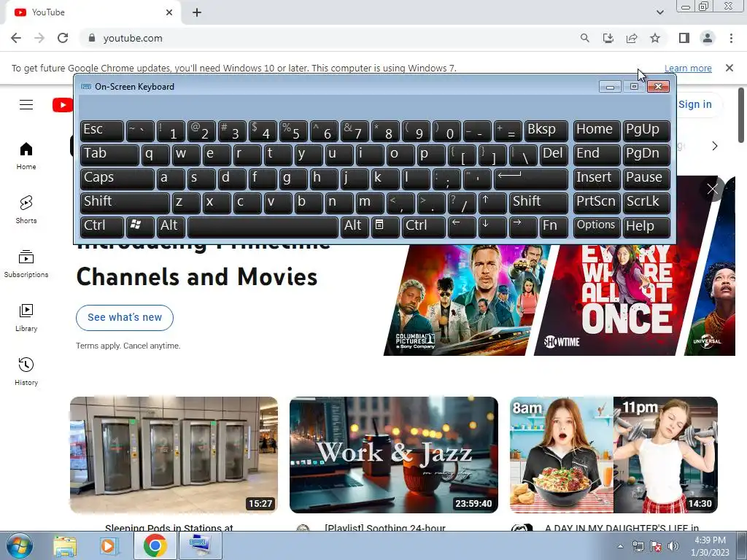The width and height of the screenshot is (747, 560).
Task: Toggle Caps lock on the On-Screen Keyboard
Action: (x=117, y=179)
